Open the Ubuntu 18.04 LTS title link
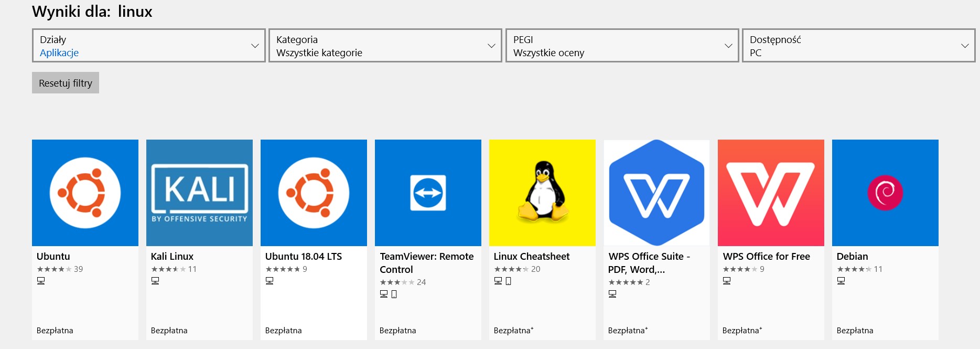This screenshot has width=980, height=349. 304,256
